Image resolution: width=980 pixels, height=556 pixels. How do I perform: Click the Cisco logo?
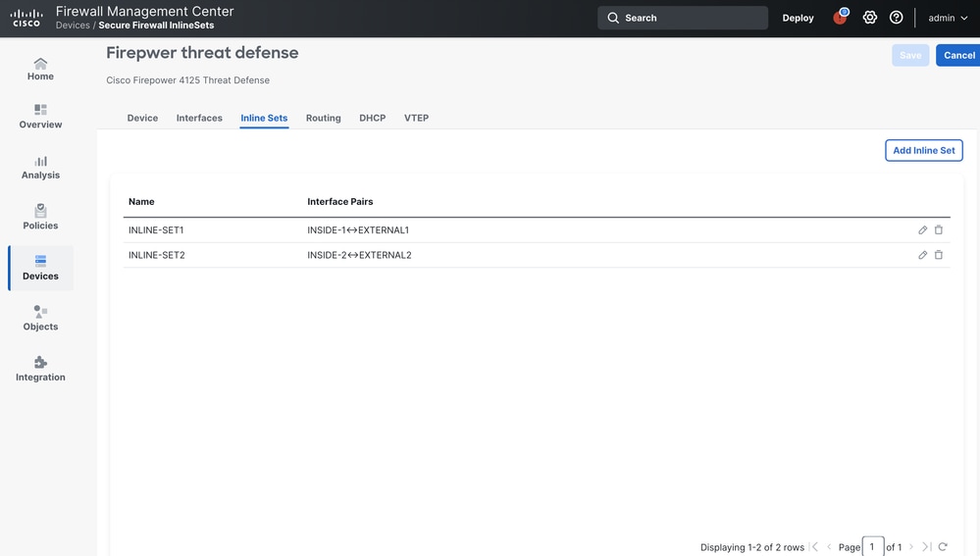[26, 18]
